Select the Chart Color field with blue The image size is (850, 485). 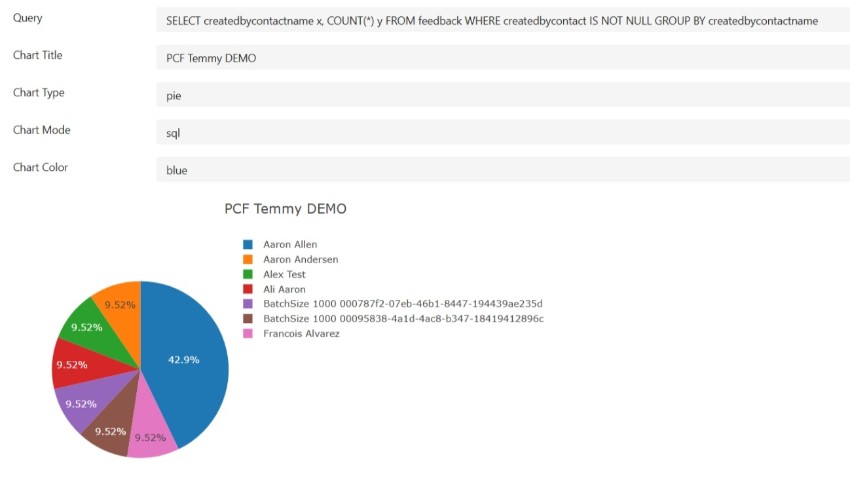pyautogui.click(x=503, y=170)
